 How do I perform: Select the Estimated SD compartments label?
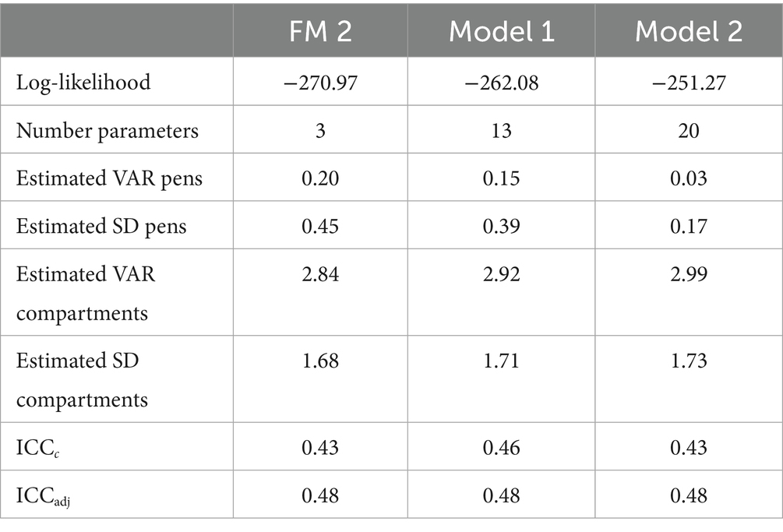(x=83, y=380)
